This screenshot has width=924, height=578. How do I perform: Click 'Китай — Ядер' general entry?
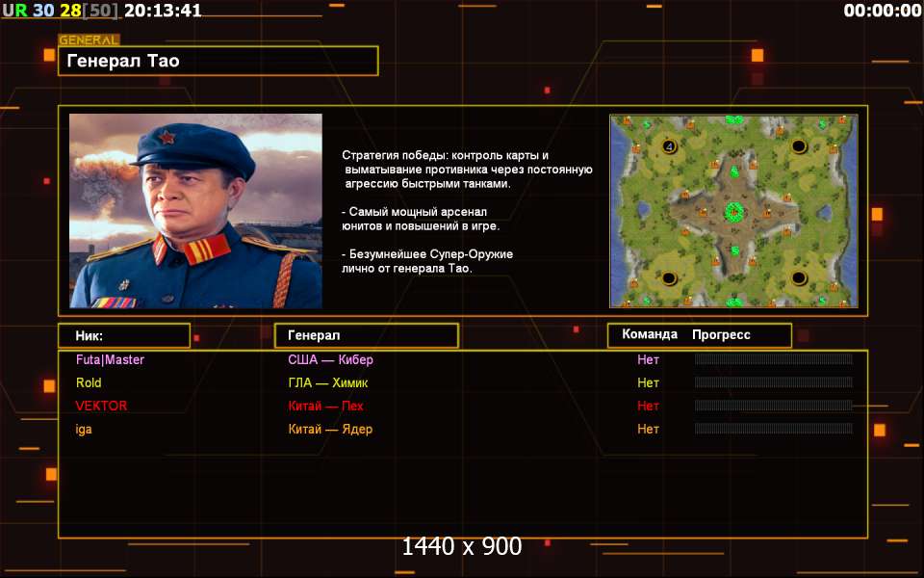tap(330, 430)
